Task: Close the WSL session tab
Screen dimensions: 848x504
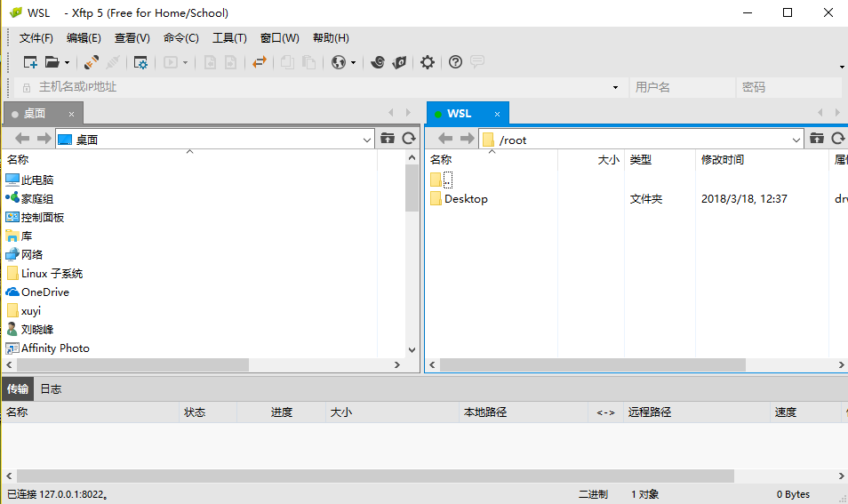Action: (498, 114)
